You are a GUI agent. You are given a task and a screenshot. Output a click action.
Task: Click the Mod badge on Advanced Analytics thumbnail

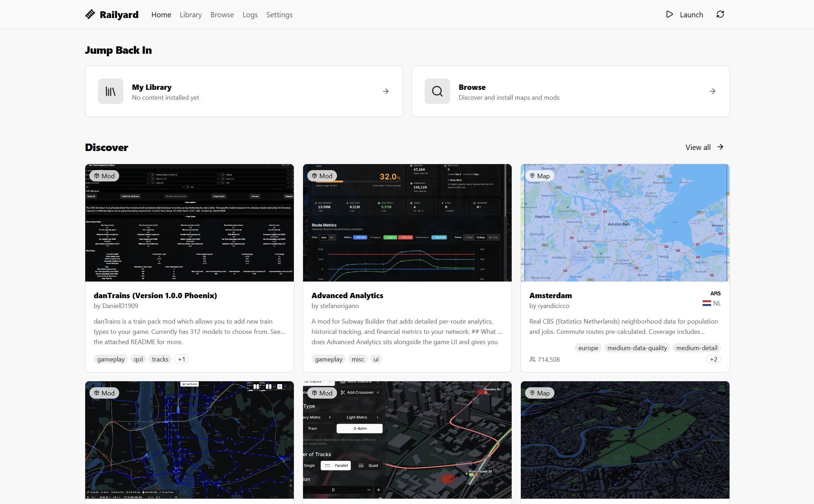[x=322, y=176]
